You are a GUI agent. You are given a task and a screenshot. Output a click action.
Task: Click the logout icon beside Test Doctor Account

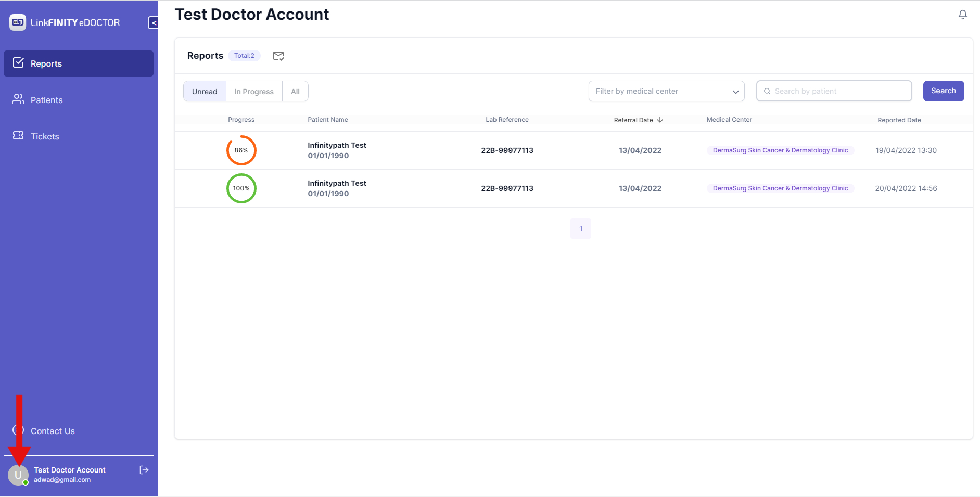pyautogui.click(x=144, y=470)
